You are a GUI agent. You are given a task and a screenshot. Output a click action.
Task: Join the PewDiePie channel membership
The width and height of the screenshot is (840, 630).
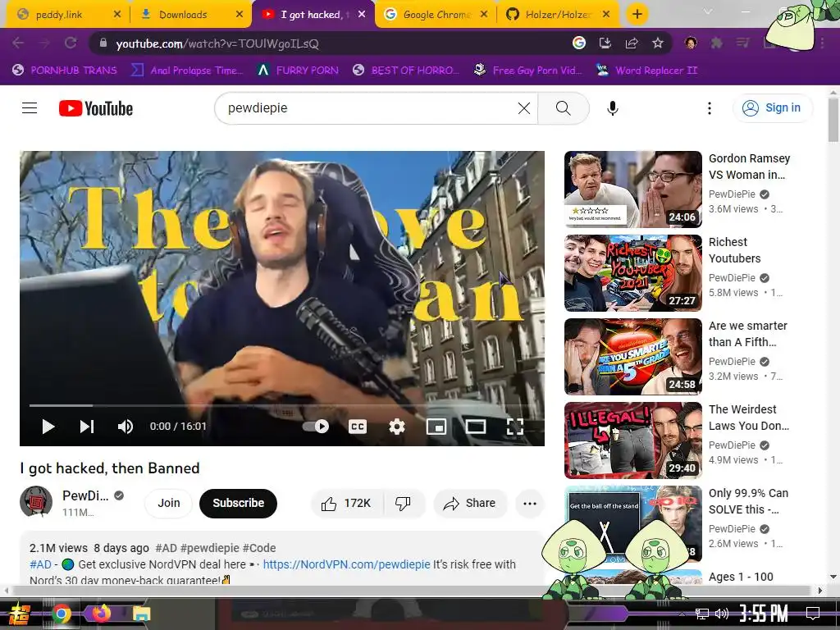pos(169,503)
